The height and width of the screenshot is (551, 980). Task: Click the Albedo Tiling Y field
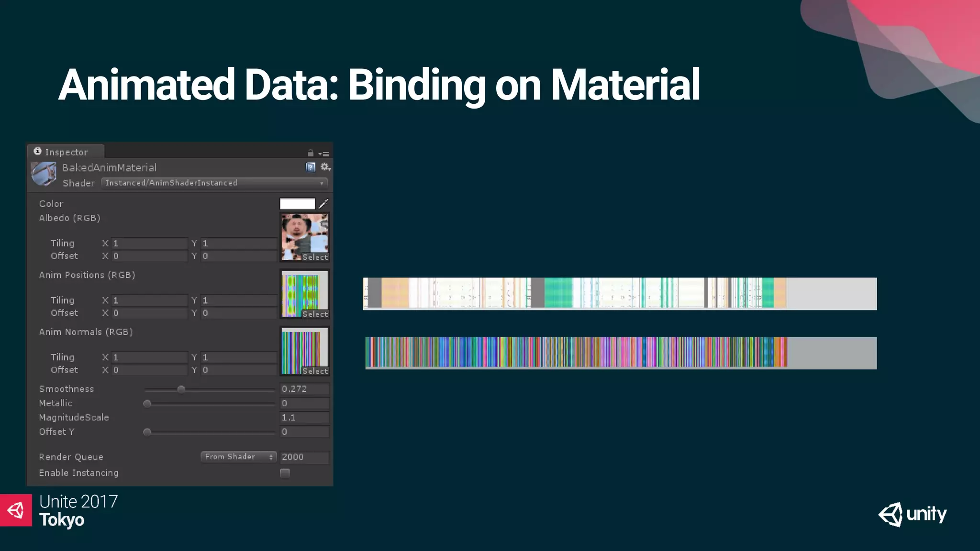tap(239, 243)
